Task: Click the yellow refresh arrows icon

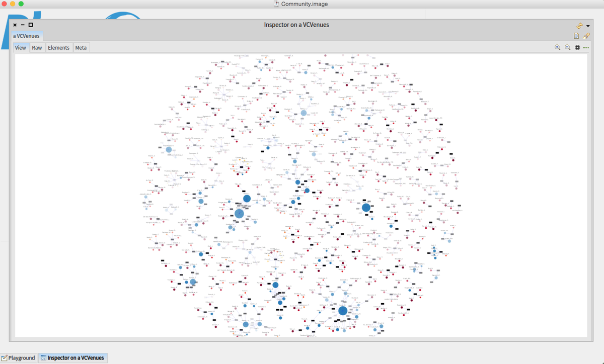Action: point(579,26)
